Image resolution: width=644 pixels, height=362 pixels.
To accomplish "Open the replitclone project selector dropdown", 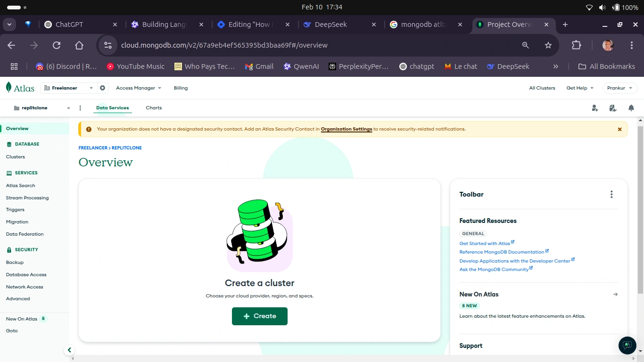I will [68, 108].
